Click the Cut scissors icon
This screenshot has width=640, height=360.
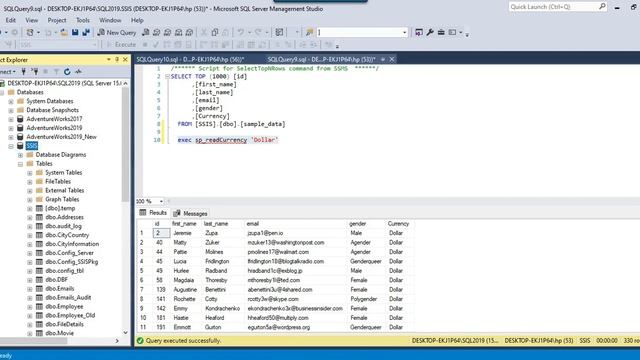click(204, 32)
